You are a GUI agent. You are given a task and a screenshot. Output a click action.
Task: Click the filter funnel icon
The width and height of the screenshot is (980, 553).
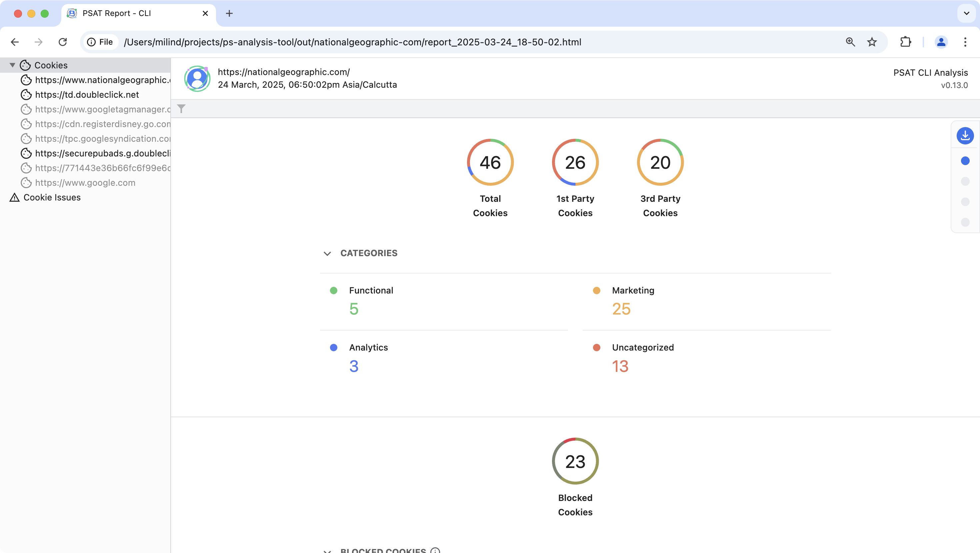pyautogui.click(x=181, y=109)
